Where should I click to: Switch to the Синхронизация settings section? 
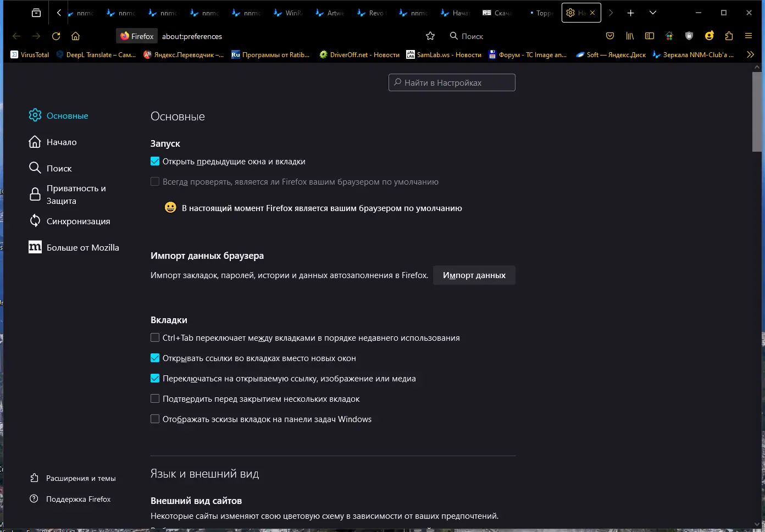click(77, 221)
